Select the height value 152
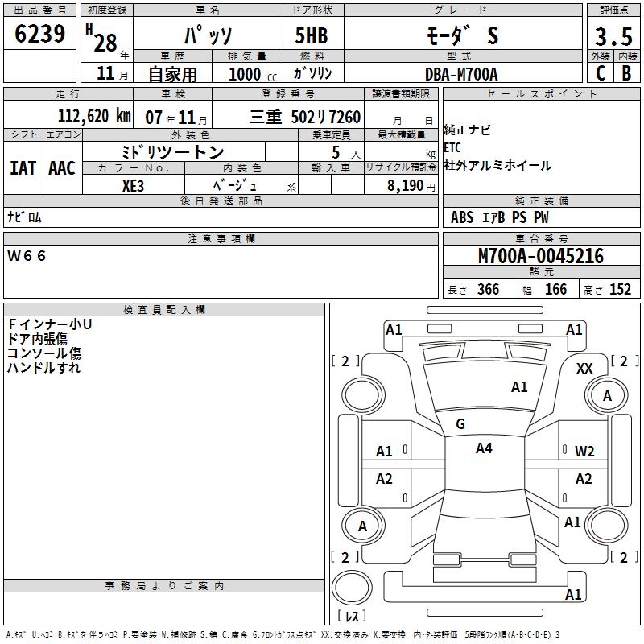644x644 pixels. [x=620, y=289]
